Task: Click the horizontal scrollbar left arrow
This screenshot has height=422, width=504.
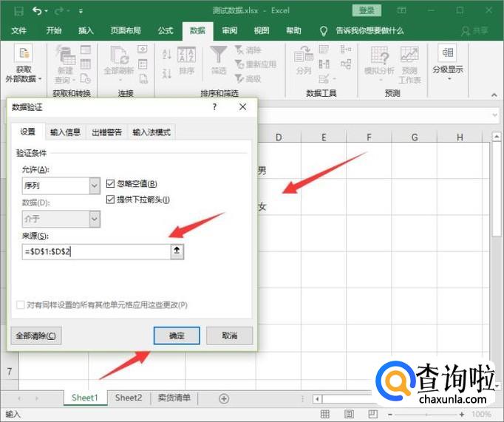Action: [x=317, y=399]
